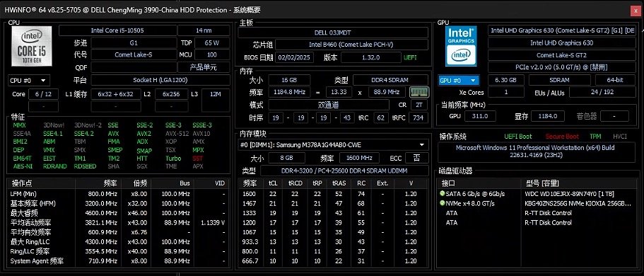Screen dimensions: 644x276
Task: Click the Intel Core i5-10505 CPU name field
Action: (x=117, y=30)
